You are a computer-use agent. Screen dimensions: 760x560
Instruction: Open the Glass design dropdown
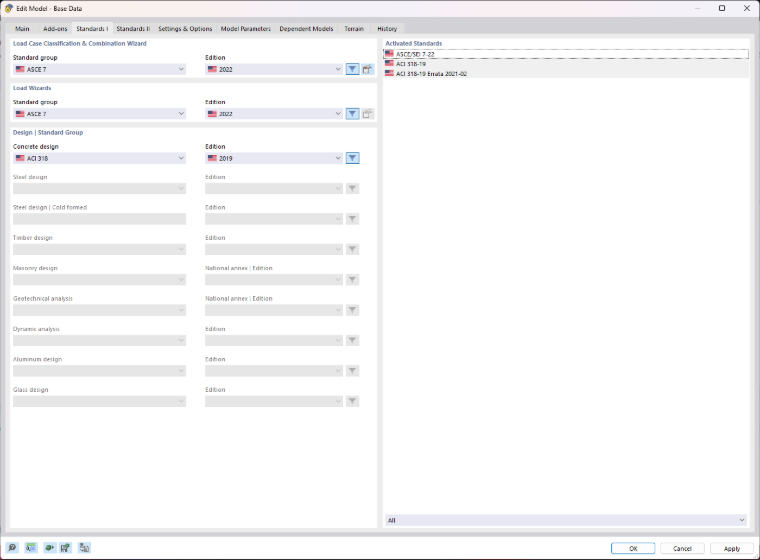(x=99, y=401)
